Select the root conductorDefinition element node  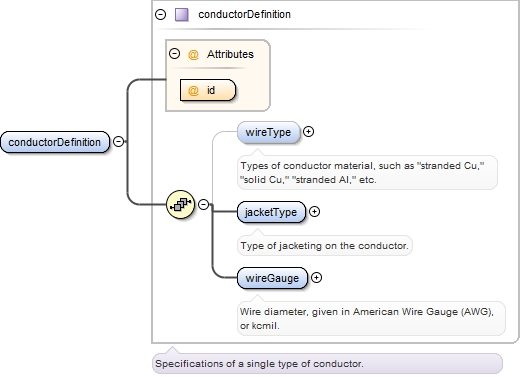55,142
